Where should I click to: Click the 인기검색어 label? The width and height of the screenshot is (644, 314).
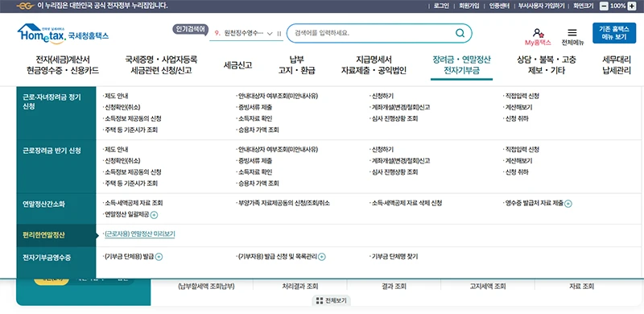pyautogui.click(x=191, y=29)
